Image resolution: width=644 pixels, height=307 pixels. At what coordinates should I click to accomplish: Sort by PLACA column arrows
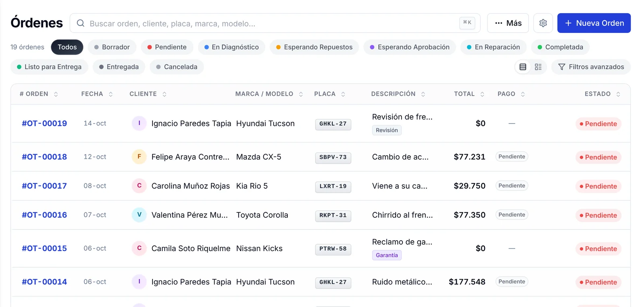[x=343, y=94]
